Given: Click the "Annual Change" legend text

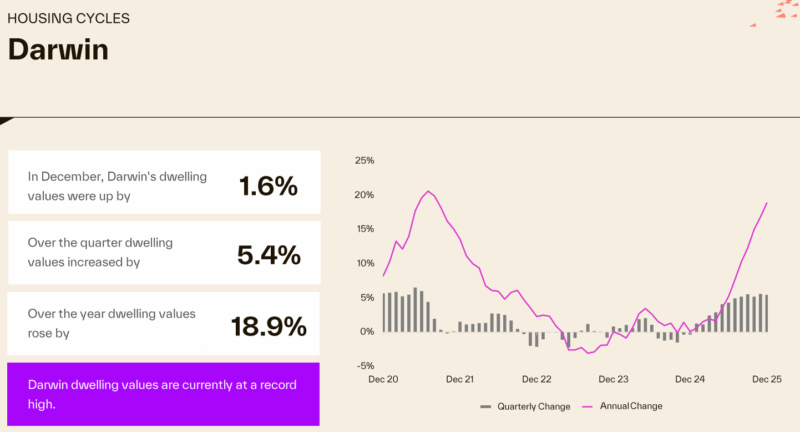Looking at the screenshot, I should pos(629,407).
